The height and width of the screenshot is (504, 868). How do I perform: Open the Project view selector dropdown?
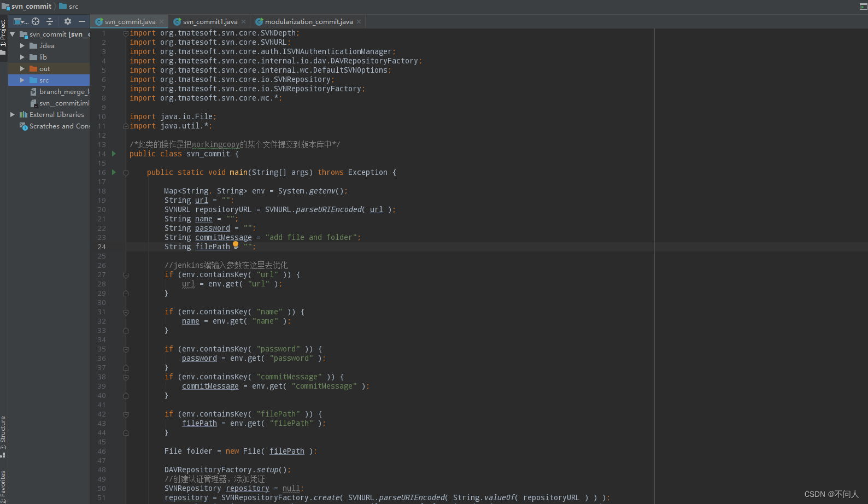(21, 21)
